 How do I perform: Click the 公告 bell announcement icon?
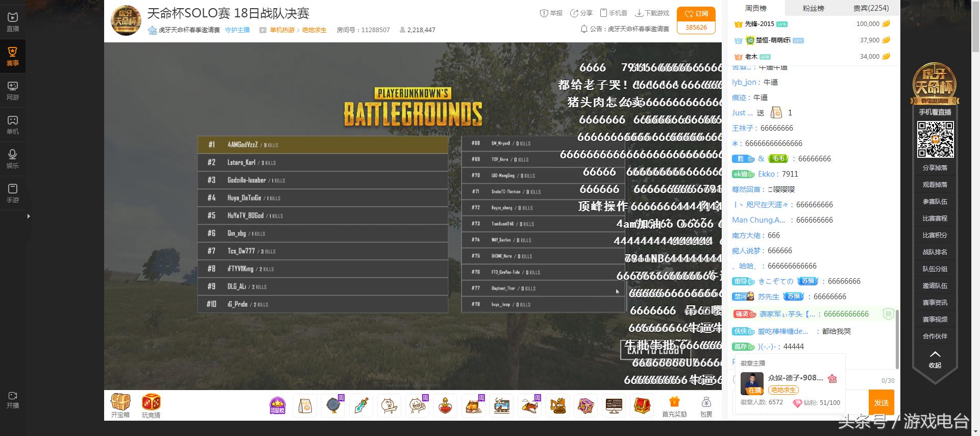(x=584, y=29)
